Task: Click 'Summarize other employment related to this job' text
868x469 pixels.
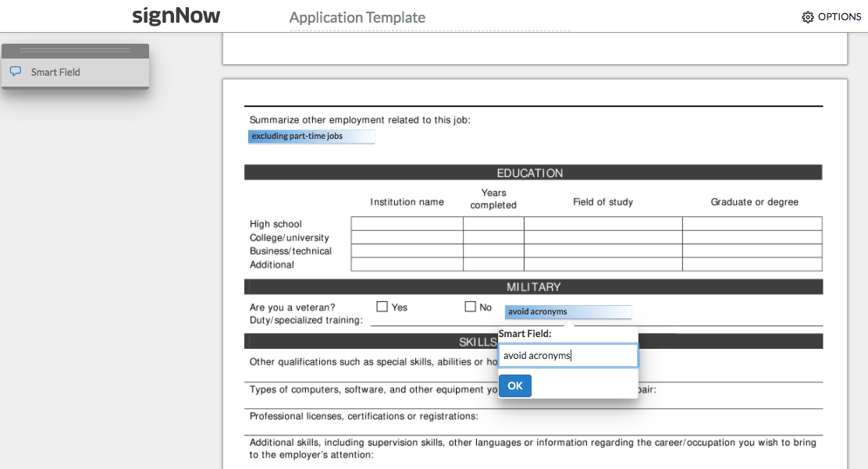Action: coord(360,120)
